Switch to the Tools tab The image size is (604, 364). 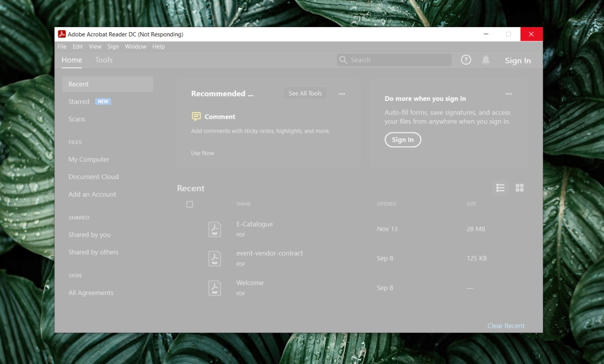(x=104, y=60)
